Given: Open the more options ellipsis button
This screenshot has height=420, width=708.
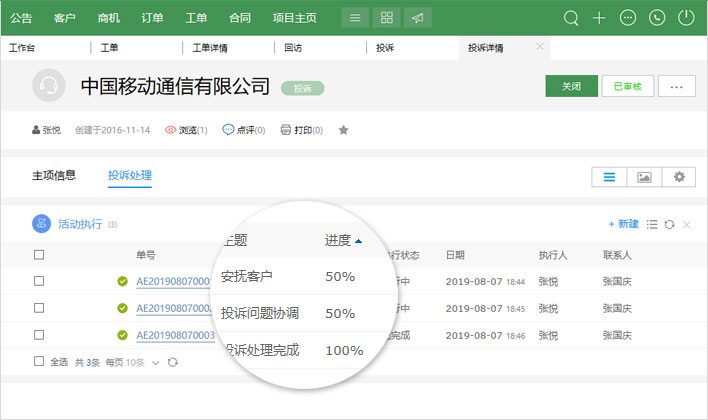Looking at the screenshot, I should coord(676,87).
